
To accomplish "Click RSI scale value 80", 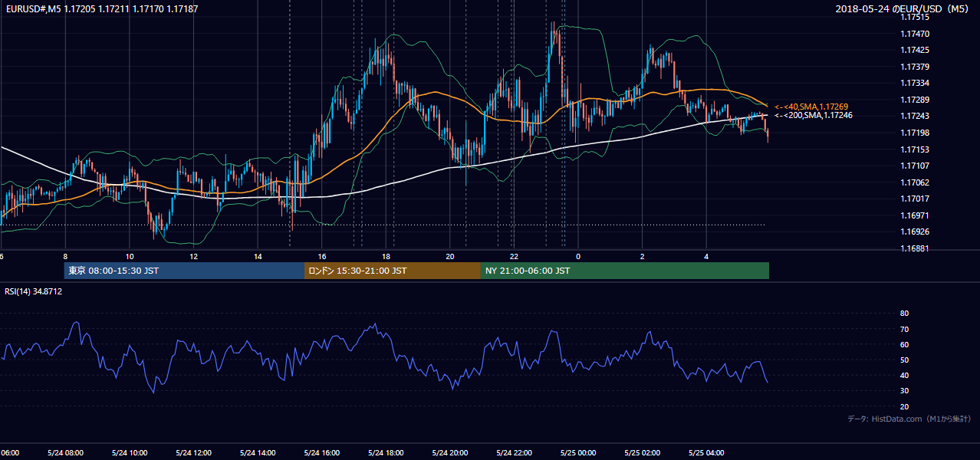I will [x=904, y=314].
